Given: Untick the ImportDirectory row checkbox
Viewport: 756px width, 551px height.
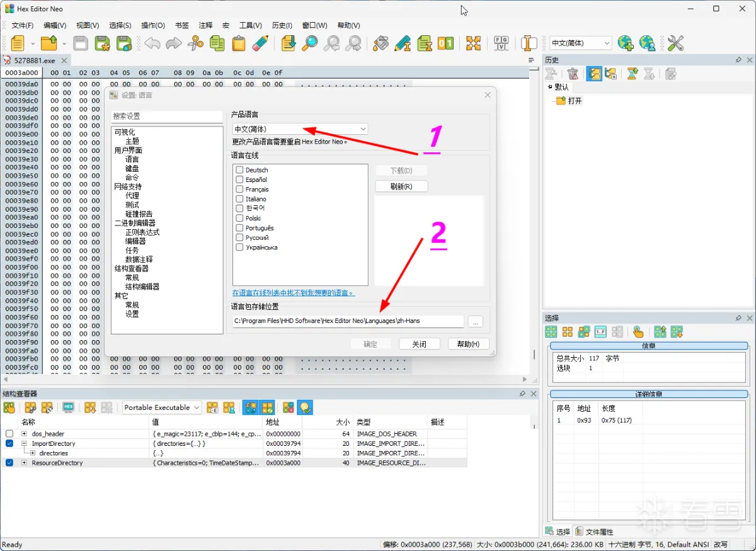Looking at the screenshot, I should (9, 443).
